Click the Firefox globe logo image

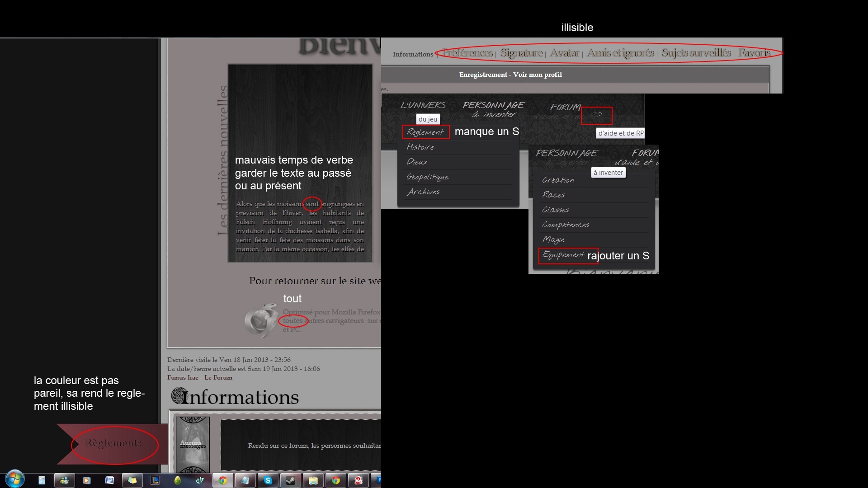pyautogui.click(x=261, y=320)
